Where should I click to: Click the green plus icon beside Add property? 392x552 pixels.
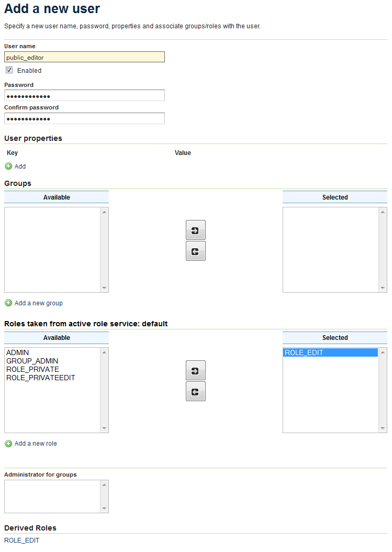pyautogui.click(x=8, y=167)
